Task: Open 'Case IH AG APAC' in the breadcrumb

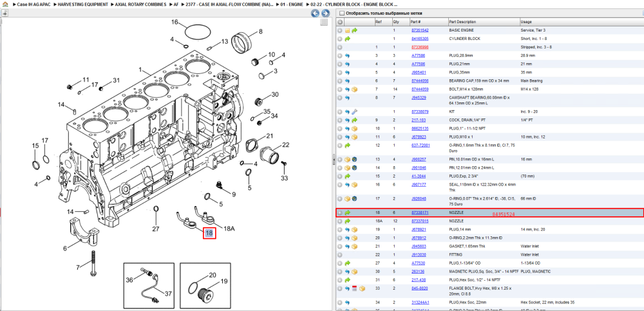Action: click(x=32, y=4)
